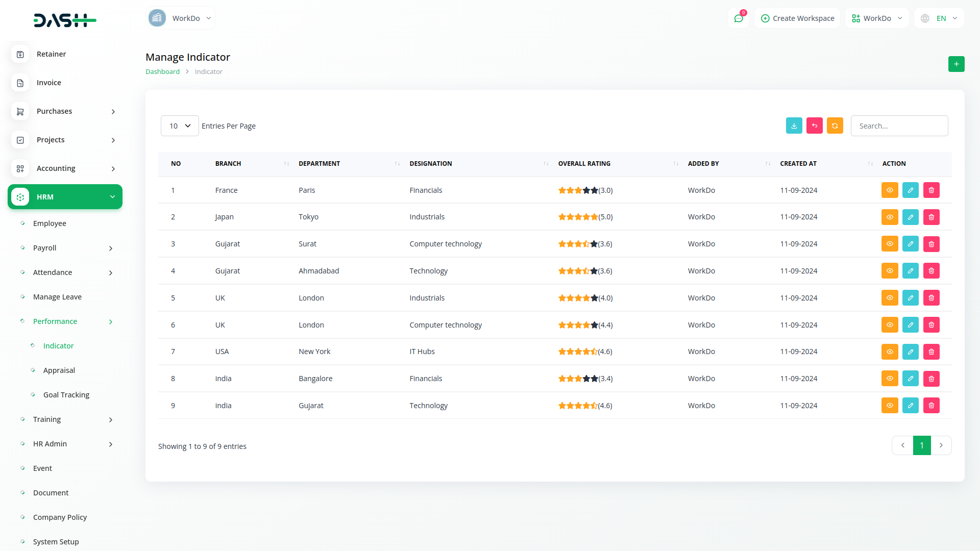Open Appraisal under Performance menu
Image resolution: width=980 pixels, height=551 pixels.
point(59,370)
